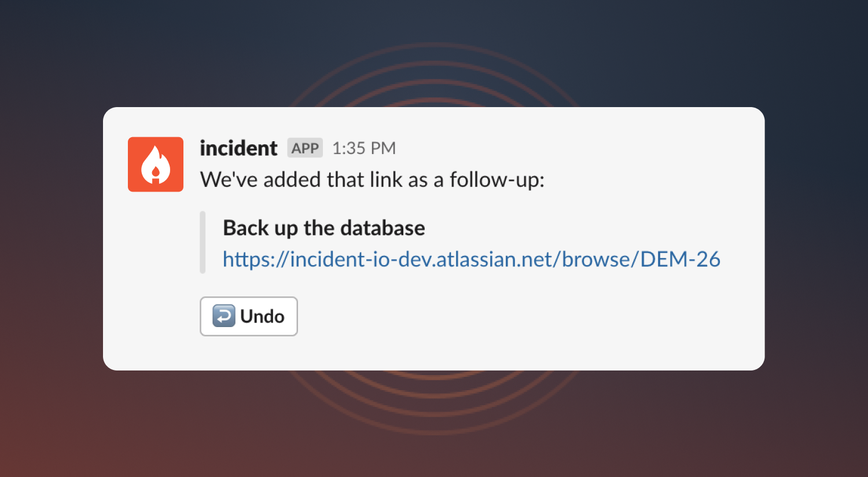The width and height of the screenshot is (868, 477).
Task: Click the 1:35 PM message timestamp
Action: point(364,148)
